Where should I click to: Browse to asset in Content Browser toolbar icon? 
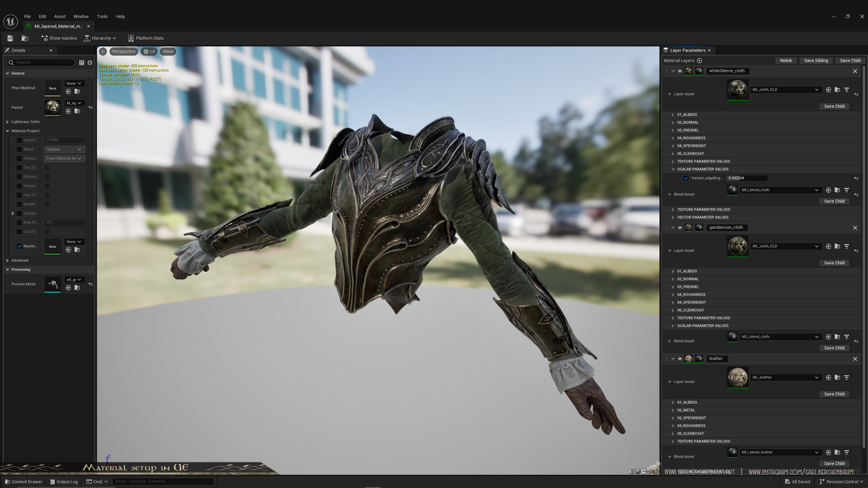(x=25, y=38)
